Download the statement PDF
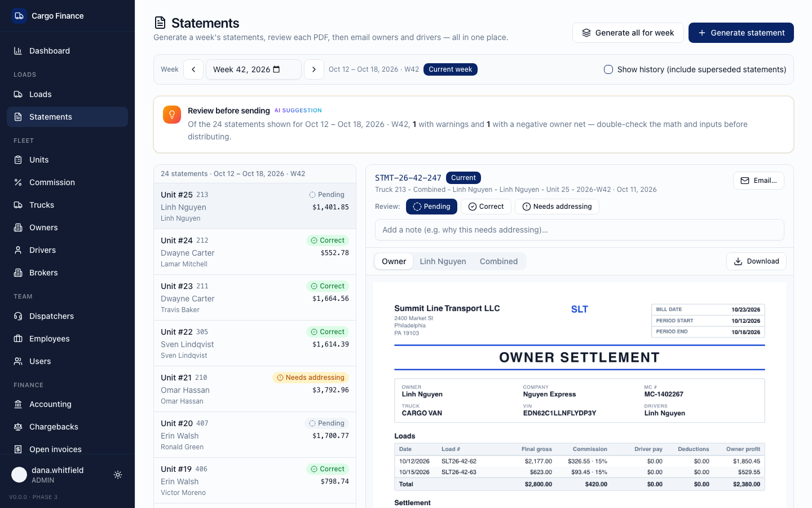 (756, 261)
